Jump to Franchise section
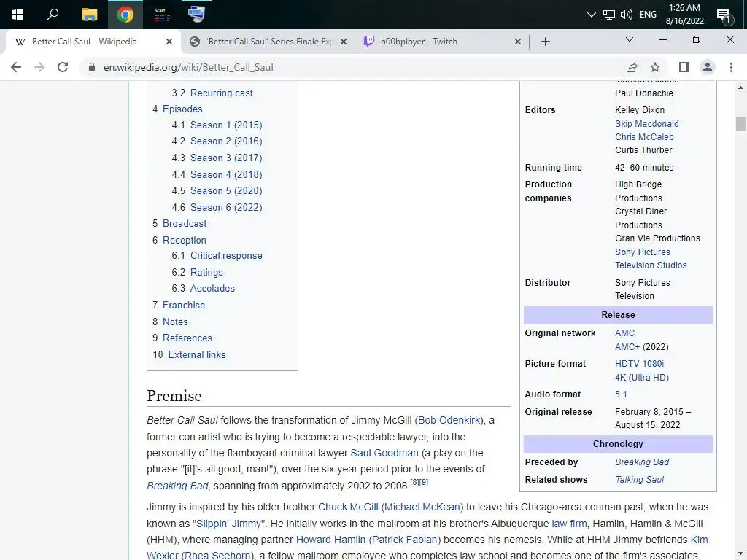This screenshot has height=560, width=747. point(184,306)
